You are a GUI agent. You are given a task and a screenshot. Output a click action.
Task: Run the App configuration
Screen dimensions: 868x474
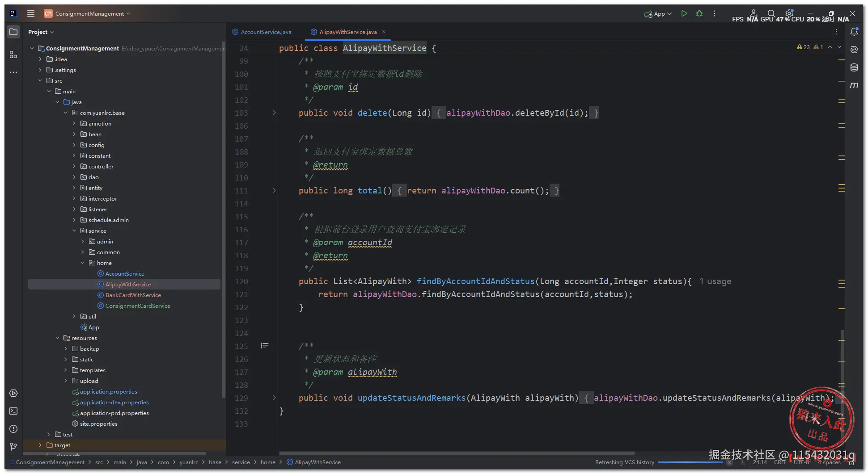click(684, 13)
